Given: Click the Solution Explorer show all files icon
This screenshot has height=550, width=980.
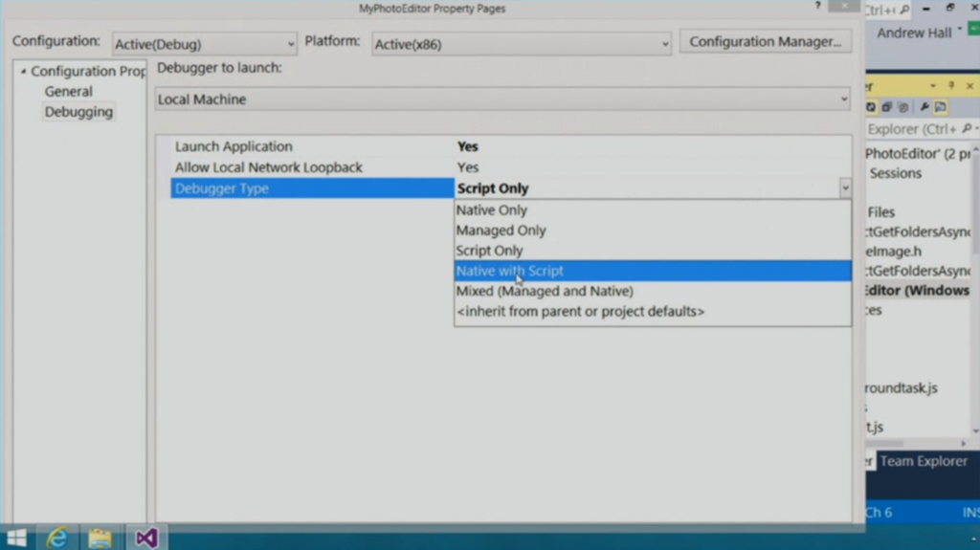Looking at the screenshot, I should pyautogui.click(x=903, y=107).
